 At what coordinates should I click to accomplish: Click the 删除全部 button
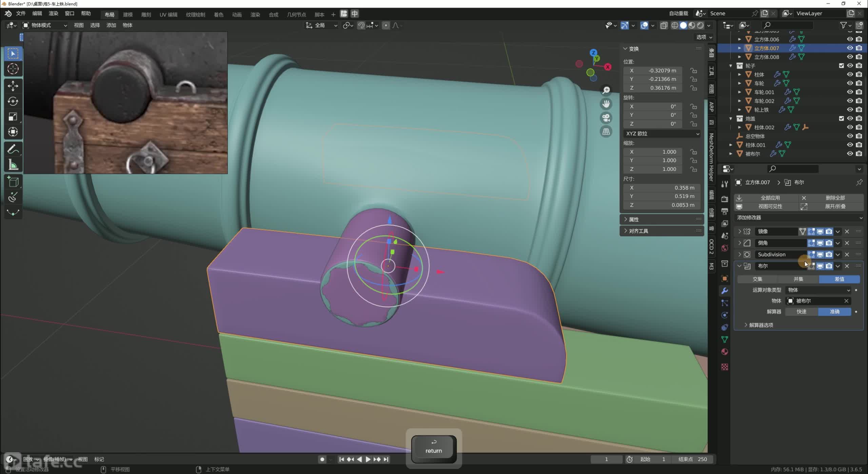click(831, 198)
